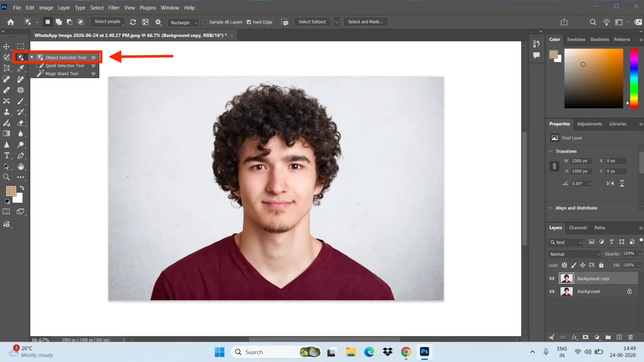This screenshot has height=362, width=644.
Task: Hide the Background copy layer
Action: 552,278
